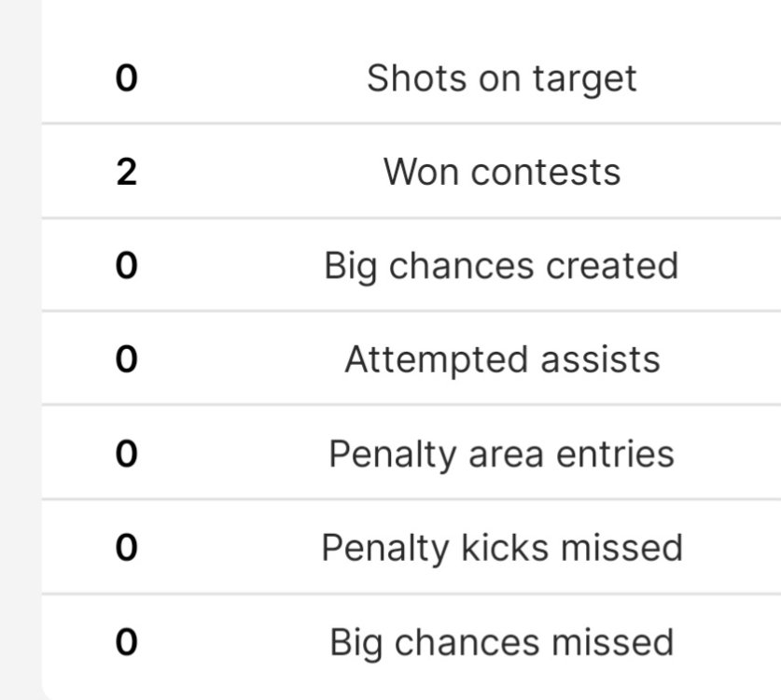The width and height of the screenshot is (781, 700).
Task: Click the Penalty area entries label
Action: click(x=501, y=454)
